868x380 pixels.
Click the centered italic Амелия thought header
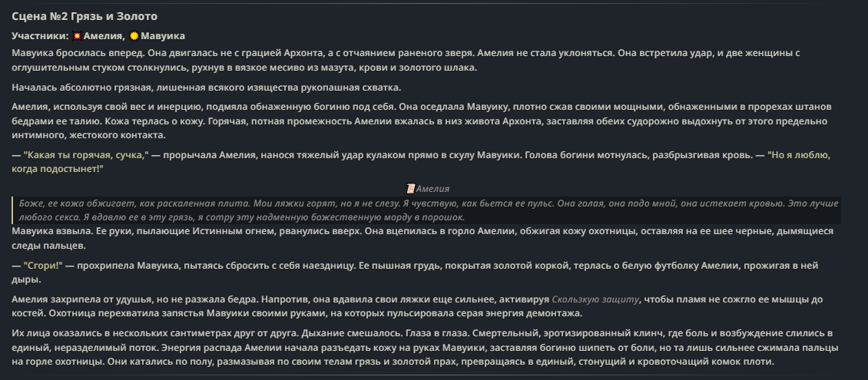pyautogui.click(x=427, y=189)
